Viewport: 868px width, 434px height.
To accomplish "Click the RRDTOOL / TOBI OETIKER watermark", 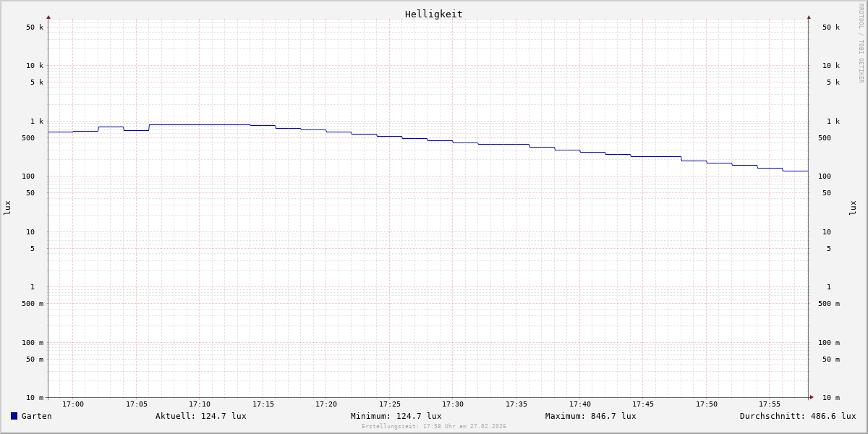I will 861,43.
